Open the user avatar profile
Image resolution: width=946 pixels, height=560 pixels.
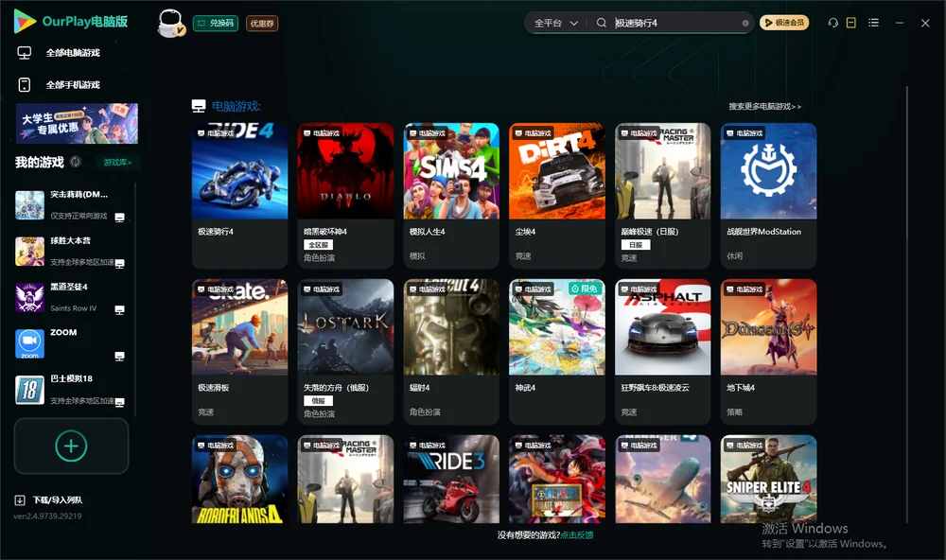click(170, 23)
